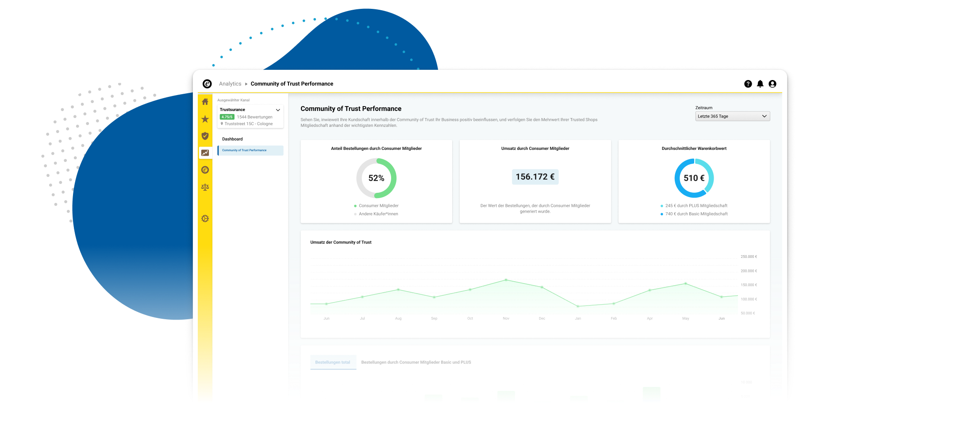The height and width of the screenshot is (428, 980).
Task: Click the Nov peak data point on chart
Action: click(x=506, y=279)
